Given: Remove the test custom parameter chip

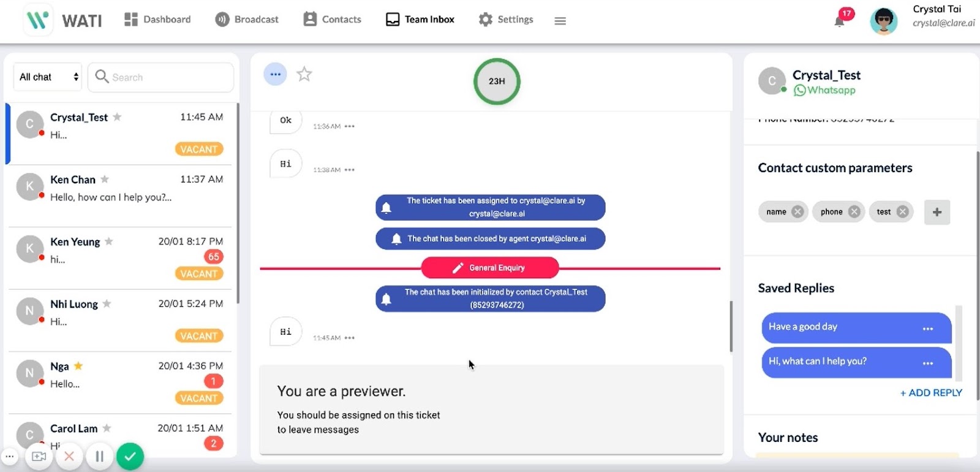Looking at the screenshot, I should [x=902, y=211].
